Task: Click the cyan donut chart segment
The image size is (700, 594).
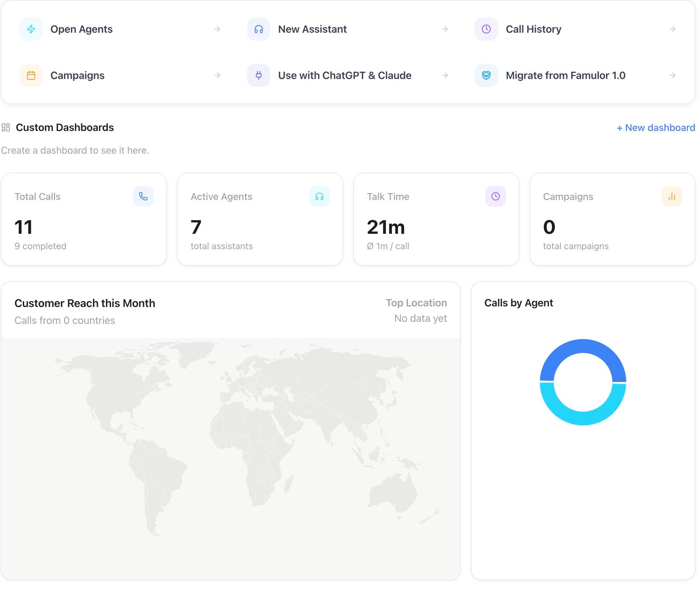Action: coord(583,418)
